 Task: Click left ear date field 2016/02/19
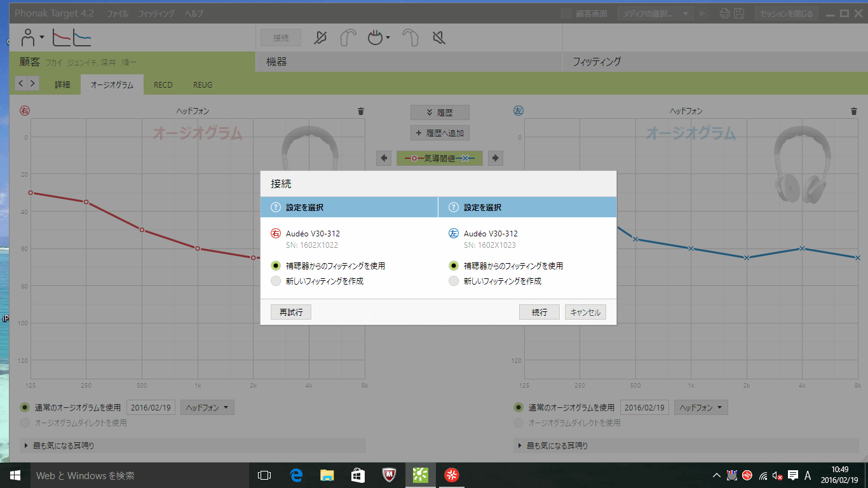click(644, 407)
